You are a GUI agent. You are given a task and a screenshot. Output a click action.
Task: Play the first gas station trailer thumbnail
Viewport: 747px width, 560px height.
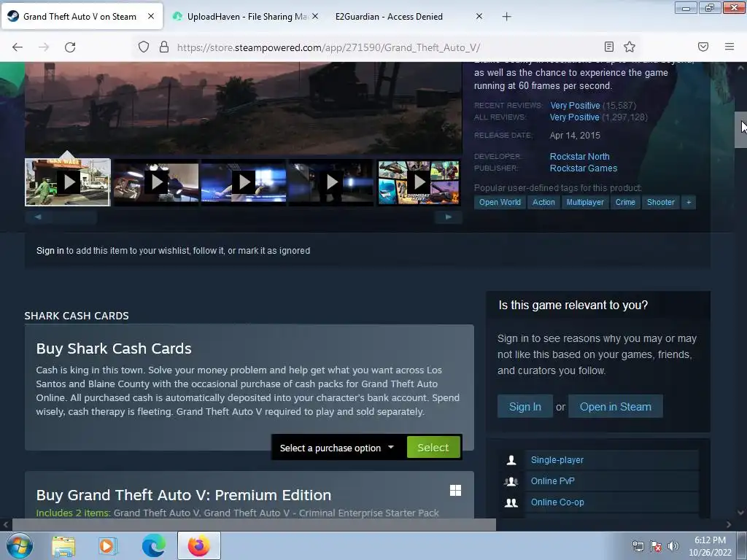coord(68,182)
